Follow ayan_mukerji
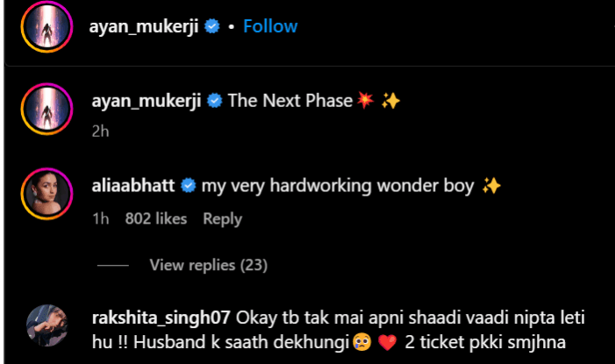 [x=270, y=26]
